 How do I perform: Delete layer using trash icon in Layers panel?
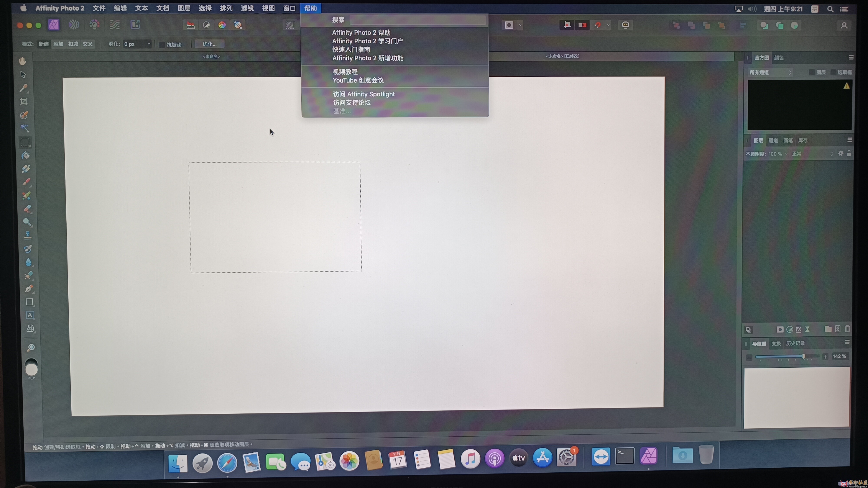(847, 329)
